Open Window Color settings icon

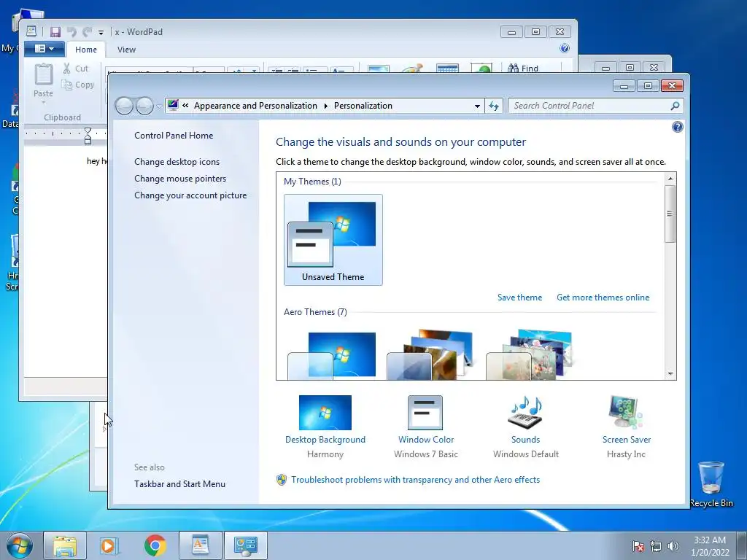(x=425, y=413)
